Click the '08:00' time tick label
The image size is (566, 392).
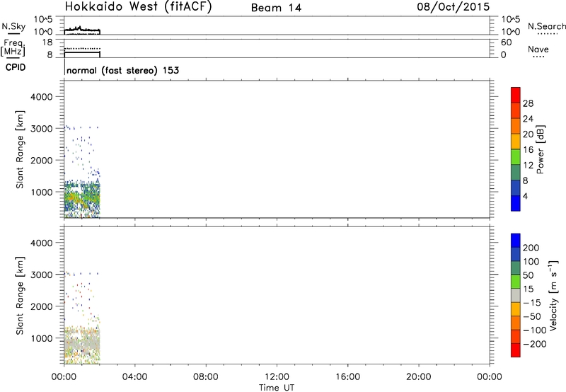(205, 377)
